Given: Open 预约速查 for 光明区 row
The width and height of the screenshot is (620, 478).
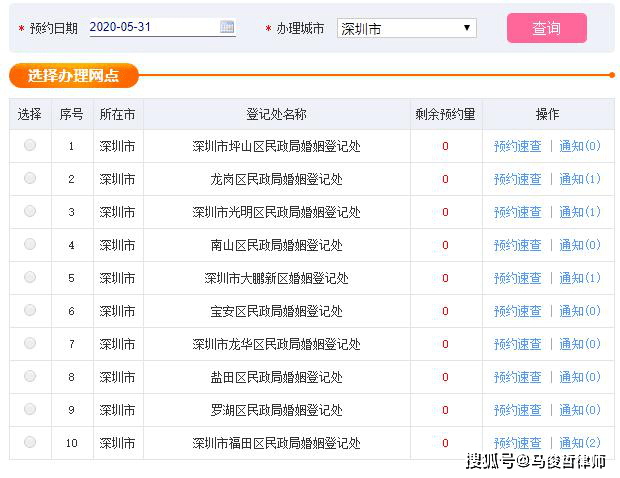Looking at the screenshot, I should point(518,212).
